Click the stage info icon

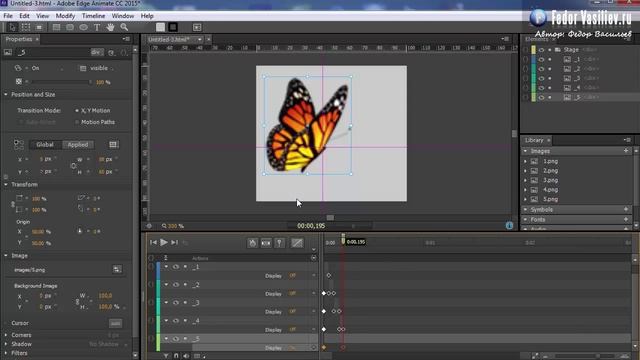point(509,226)
